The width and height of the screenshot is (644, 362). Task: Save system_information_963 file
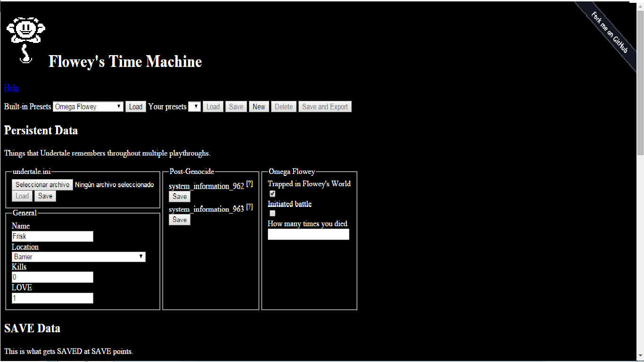click(180, 220)
